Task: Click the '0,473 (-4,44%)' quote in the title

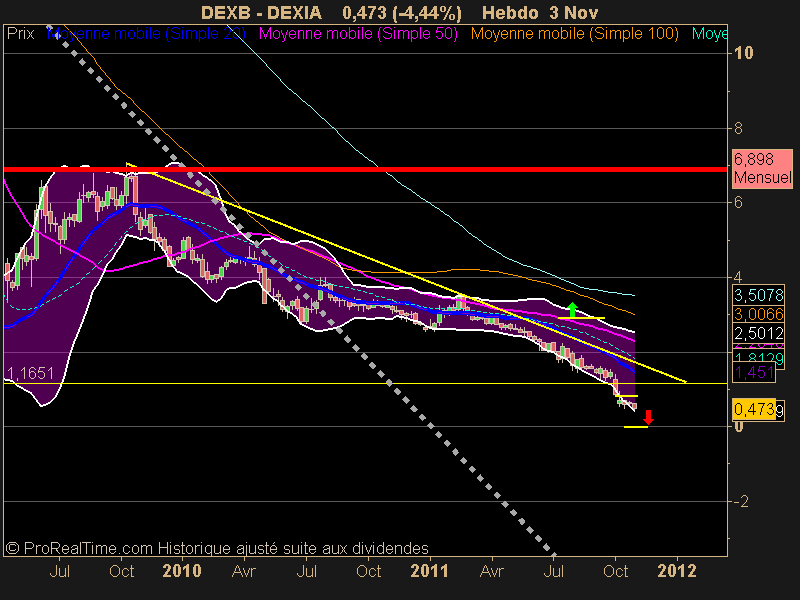Action: click(402, 12)
